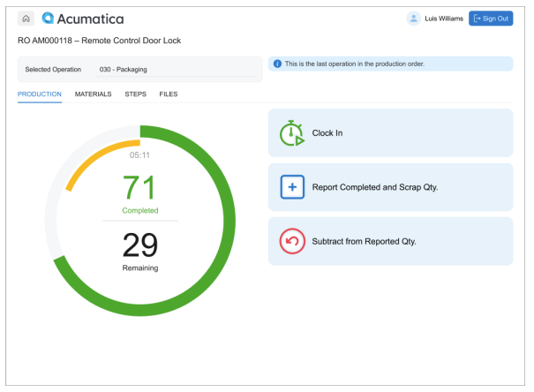This screenshot has width=534, height=392.
Task: Open the Materials tab
Action: 93,94
